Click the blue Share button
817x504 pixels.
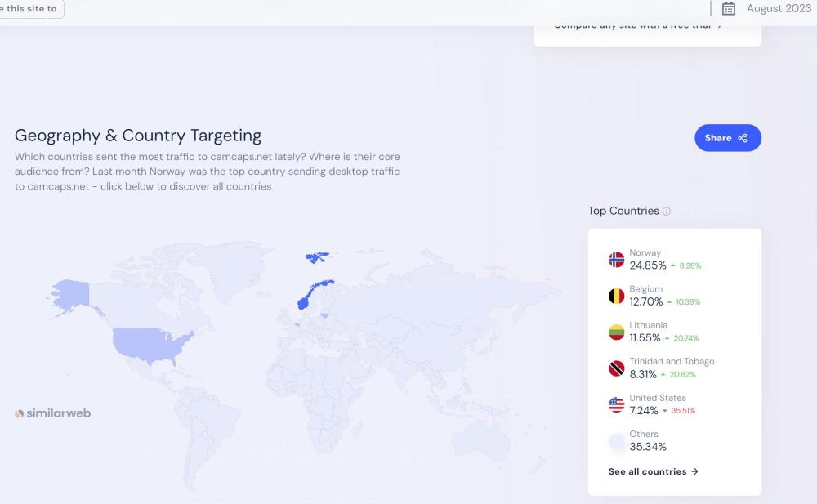pyautogui.click(x=727, y=138)
